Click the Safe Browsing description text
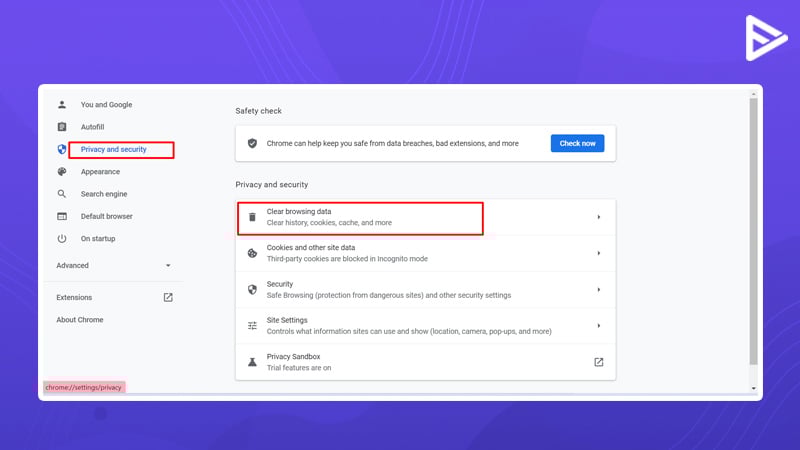The image size is (800, 450). [388, 295]
